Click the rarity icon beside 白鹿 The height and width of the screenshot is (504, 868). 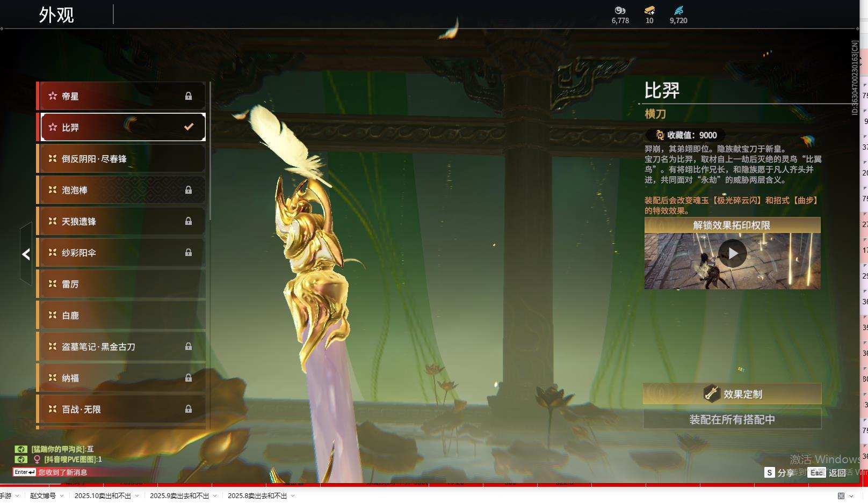click(53, 315)
